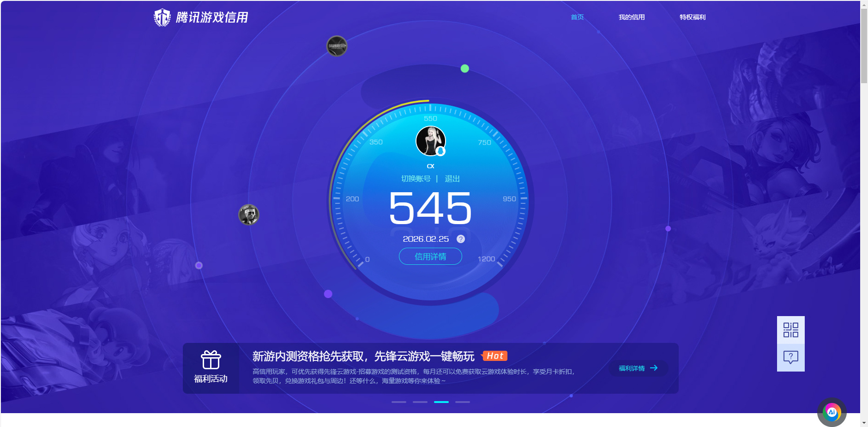The height and width of the screenshot is (427, 868).
Task: Open the QR code panel on the right edge
Action: coord(791,329)
